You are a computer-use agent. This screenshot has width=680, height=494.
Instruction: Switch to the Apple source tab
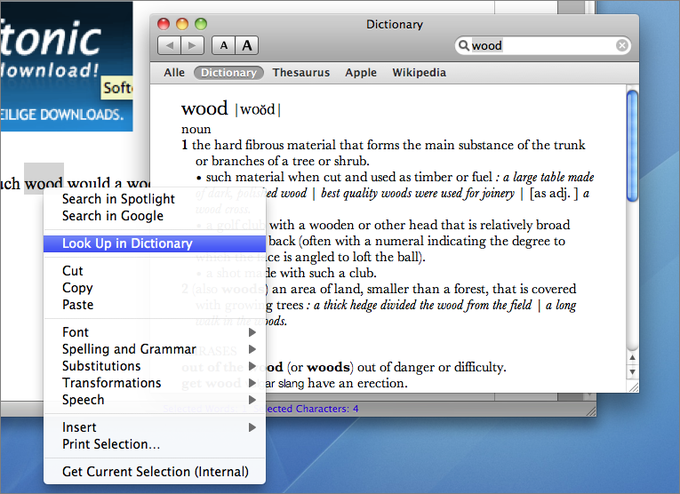pyautogui.click(x=361, y=72)
